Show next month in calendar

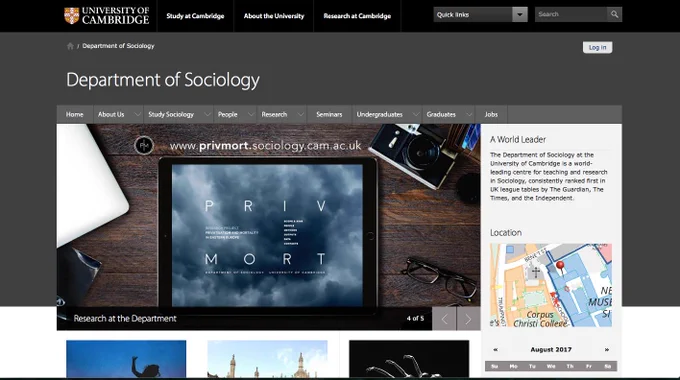[x=607, y=350]
